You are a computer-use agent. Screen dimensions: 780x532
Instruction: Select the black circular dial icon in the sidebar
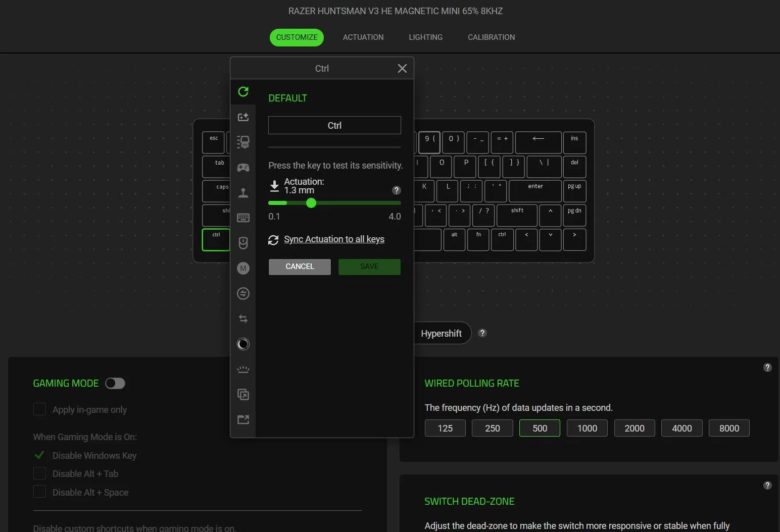(x=243, y=344)
